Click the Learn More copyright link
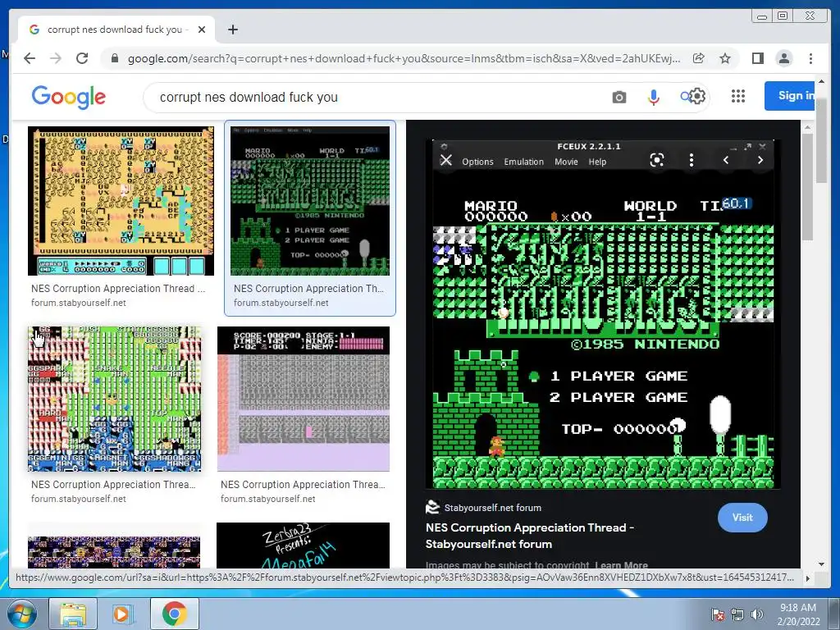840x630 pixels. [621, 564]
